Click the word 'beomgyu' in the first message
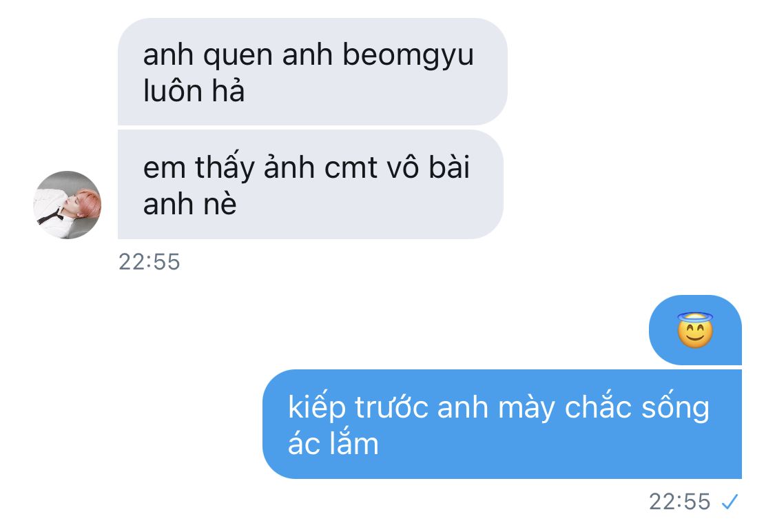The width and height of the screenshot is (775, 532). pyautogui.click(x=409, y=56)
